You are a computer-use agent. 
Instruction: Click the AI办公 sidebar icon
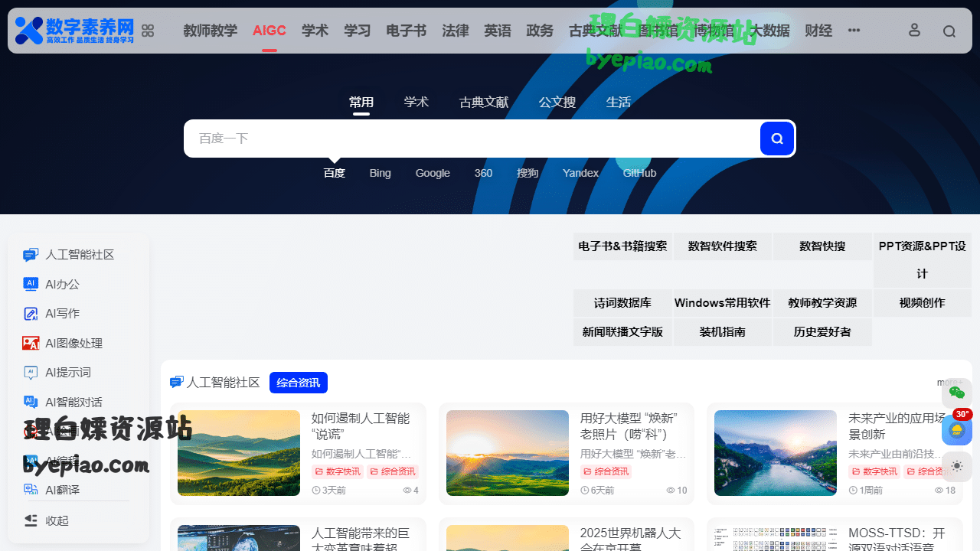[x=31, y=284]
